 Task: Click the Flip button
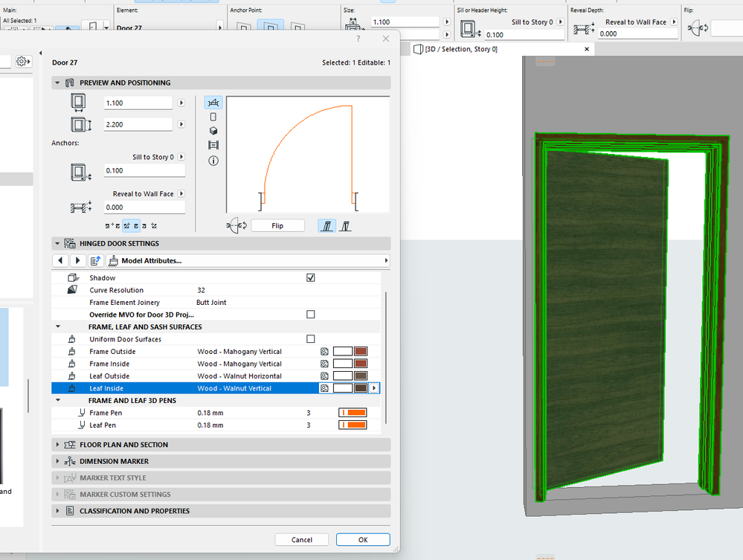(277, 225)
